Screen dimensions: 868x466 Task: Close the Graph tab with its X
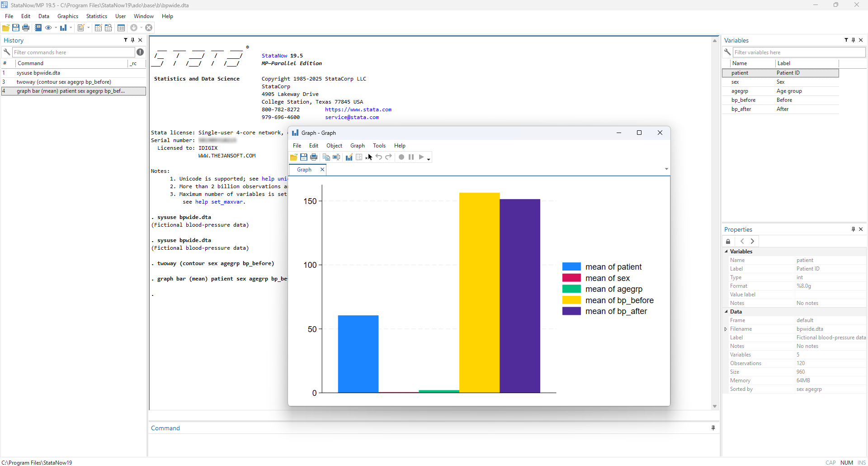pos(322,170)
